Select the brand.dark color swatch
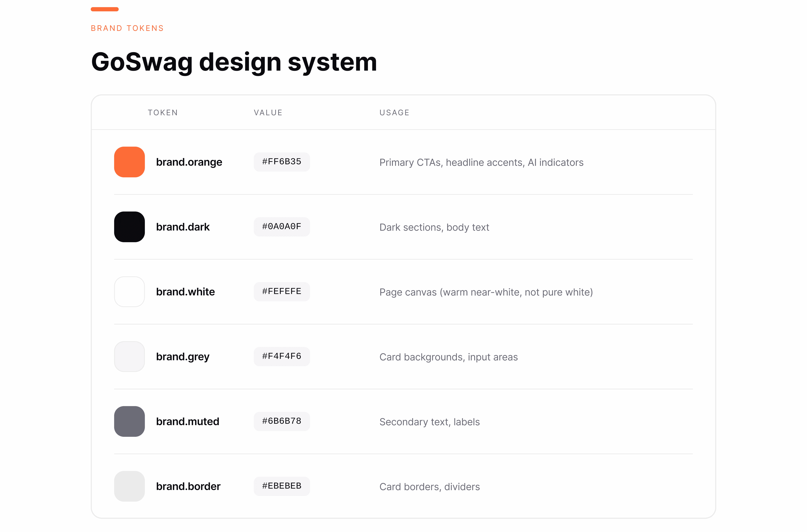 tap(129, 227)
